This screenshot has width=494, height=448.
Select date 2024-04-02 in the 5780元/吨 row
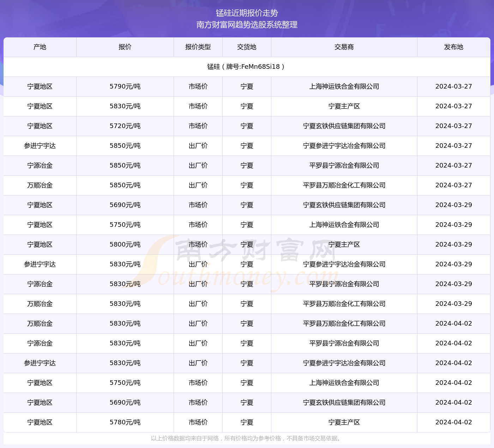pos(454,422)
